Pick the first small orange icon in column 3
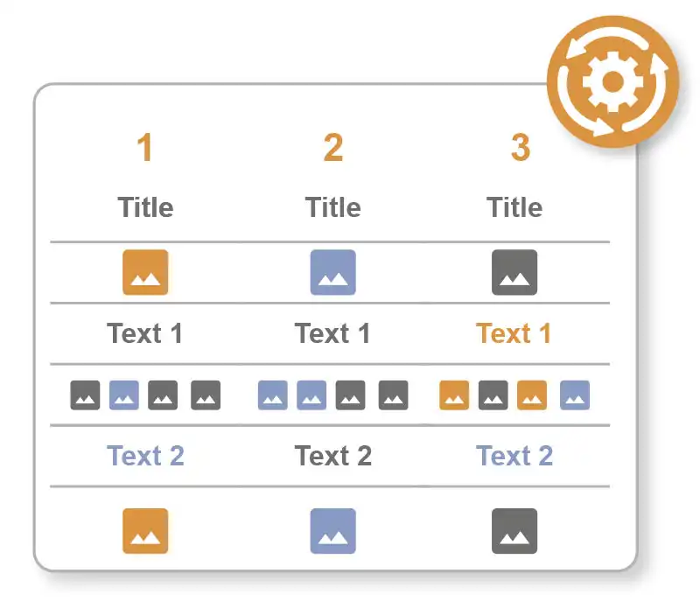Image resolution: width=700 pixels, height=615 pixels. pyautogui.click(x=454, y=395)
